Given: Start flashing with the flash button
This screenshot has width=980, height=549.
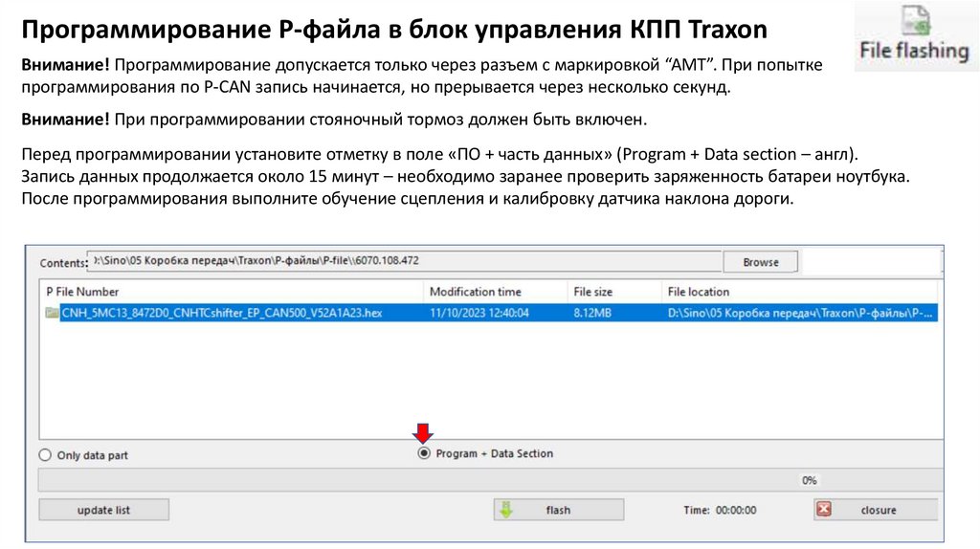Looking at the screenshot, I should pyautogui.click(x=558, y=510).
